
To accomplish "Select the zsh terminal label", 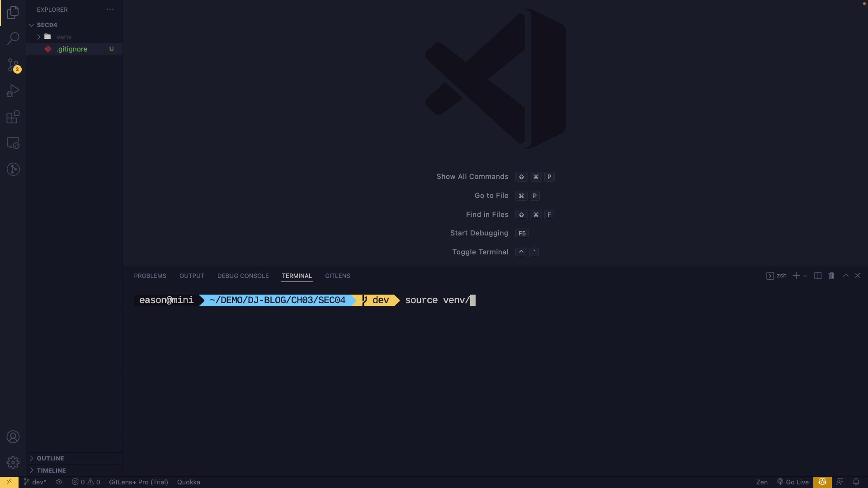I will pos(776,276).
